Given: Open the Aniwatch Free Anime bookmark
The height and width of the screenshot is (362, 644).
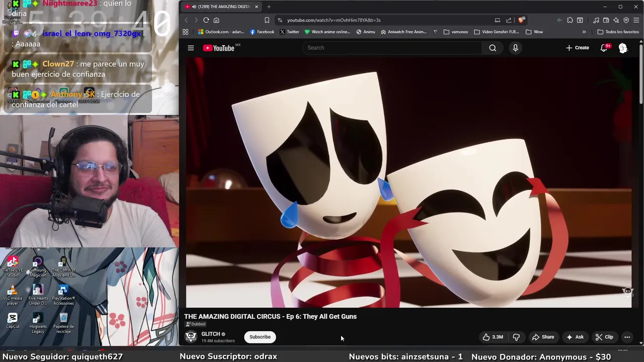Looking at the screenshot, I should click(x=404, y=32).
